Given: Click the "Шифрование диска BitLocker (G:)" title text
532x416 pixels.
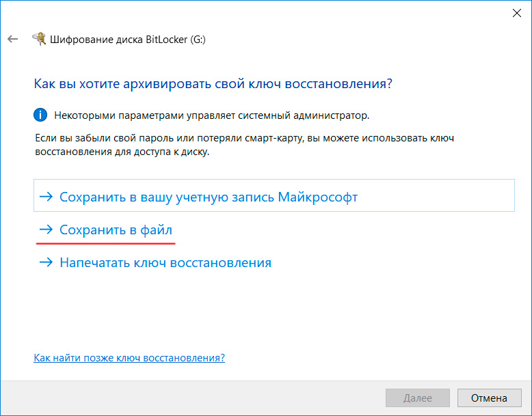Looking at the screenshot, I should 128,40.
